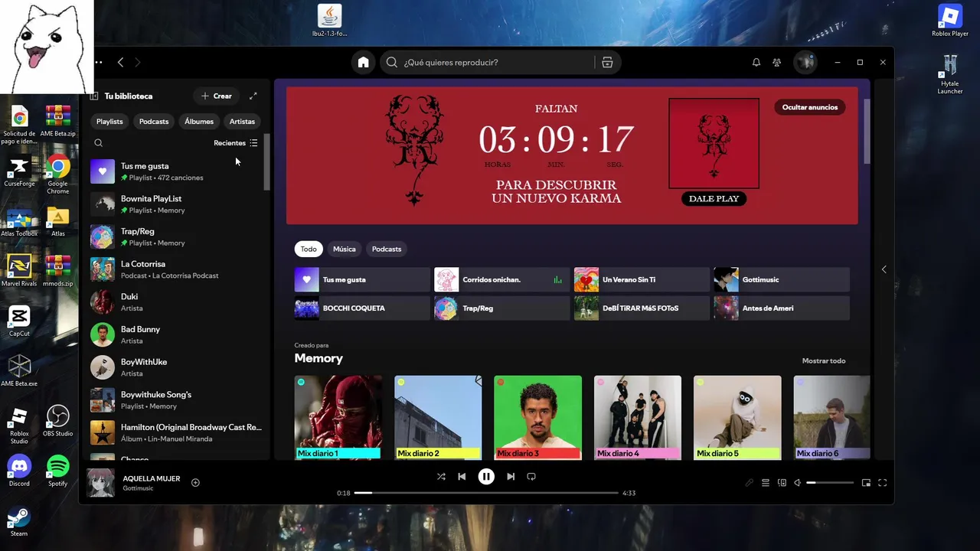Click the search input field
The height and width of the screenshot is (551, 980).
[x=498, y=63]
